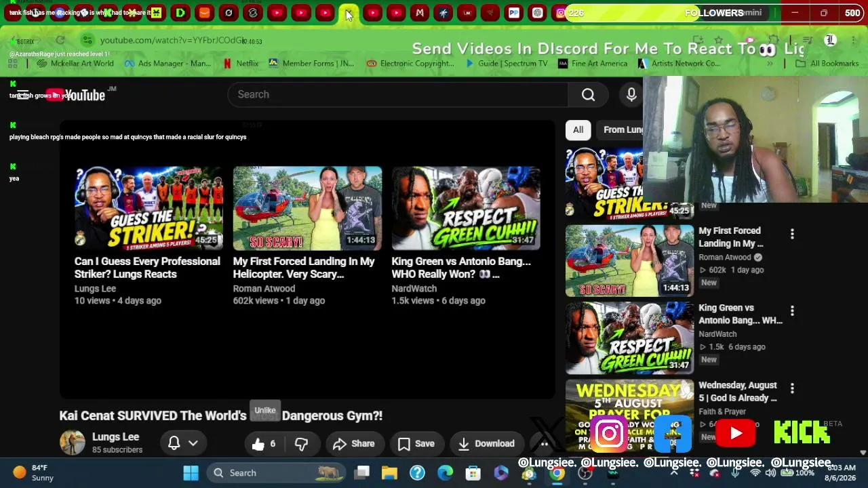Switch to the Instagram browser tab
This screenshot has width=868, height=488.
coord(561,13)
